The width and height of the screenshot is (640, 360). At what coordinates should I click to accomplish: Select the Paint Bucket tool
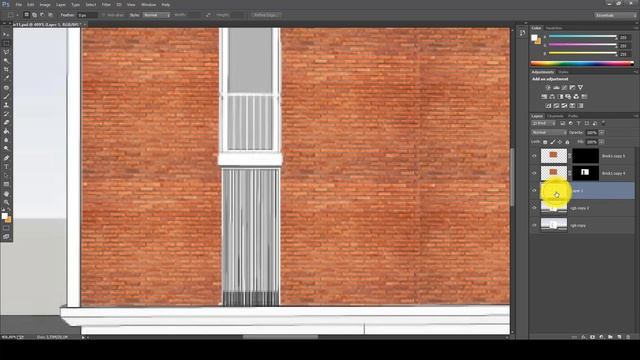point(6,131)
